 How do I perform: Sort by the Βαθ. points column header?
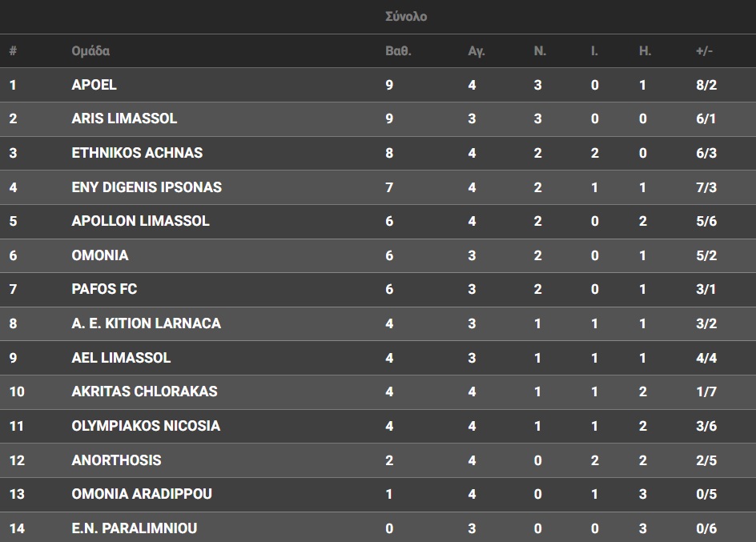398,51
